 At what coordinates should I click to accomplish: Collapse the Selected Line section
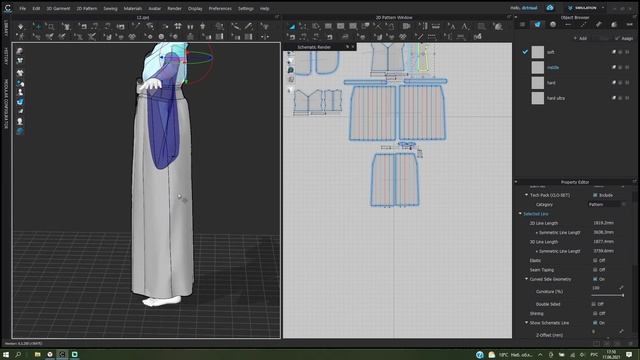pos(520,214)
